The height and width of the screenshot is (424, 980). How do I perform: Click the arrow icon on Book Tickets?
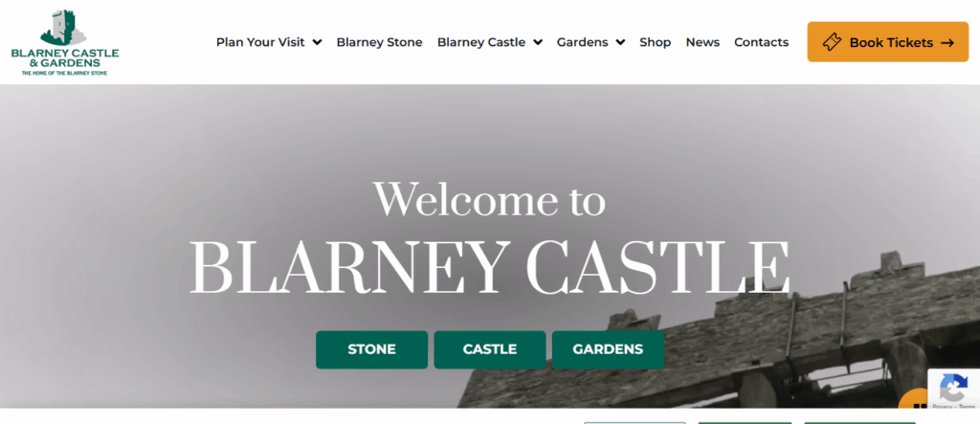point(947,42)
